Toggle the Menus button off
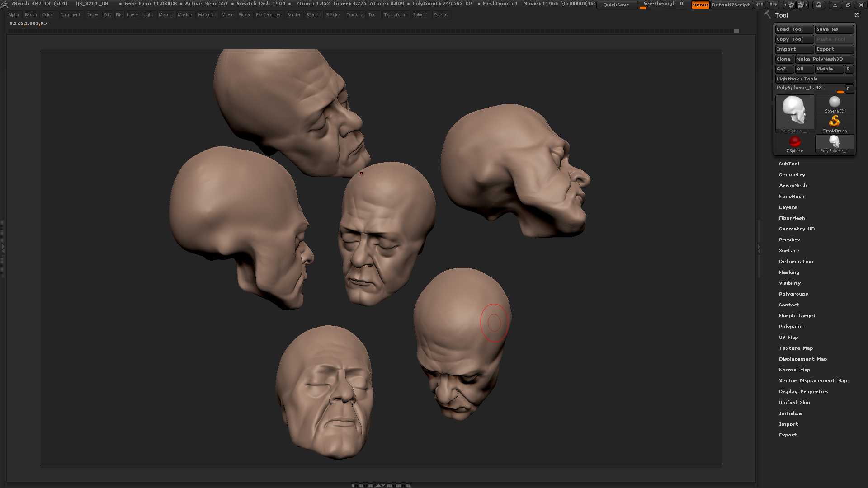Screen dimensions: 868x488 pyautogui.click(x=700, y=5)
